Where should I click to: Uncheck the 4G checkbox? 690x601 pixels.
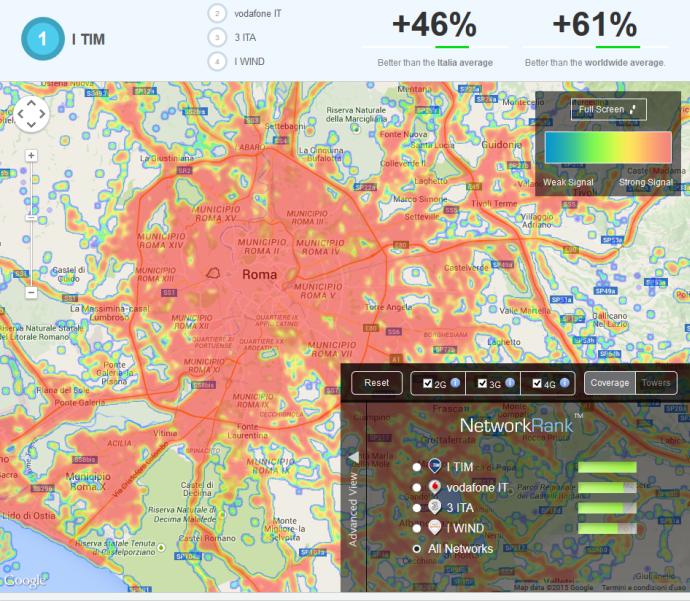tap(537, 383)
